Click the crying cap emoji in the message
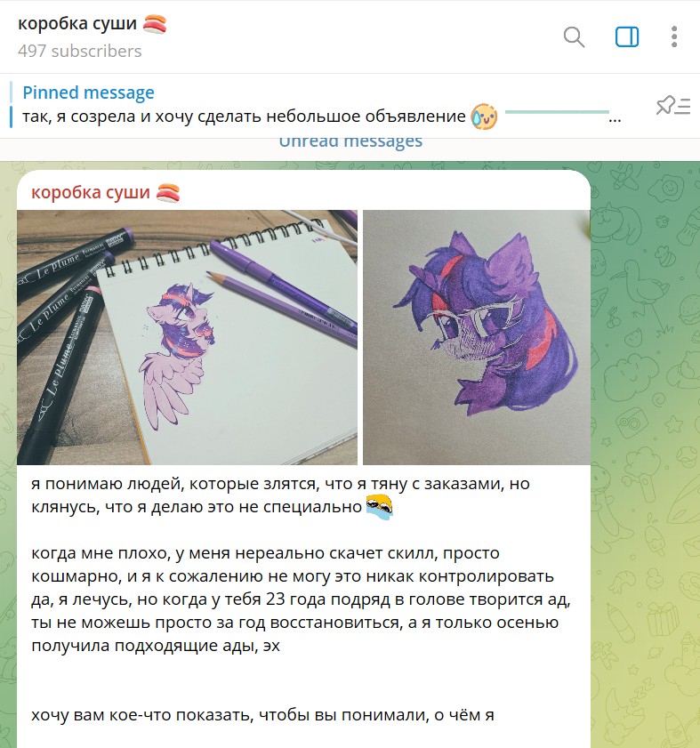700x748 pixels. point(379,507)
